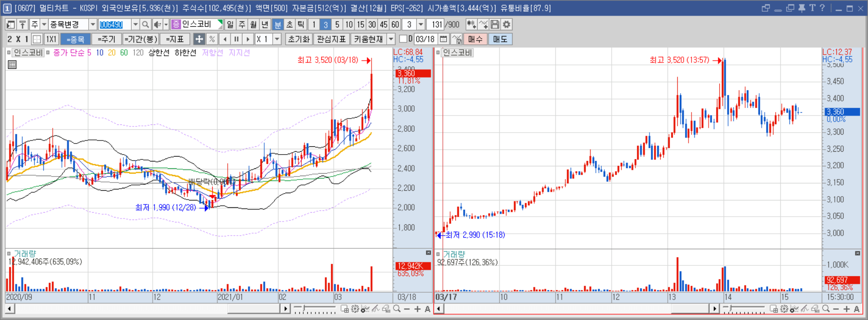Image resolution: width=868 pixels, height=320 pixels.
Task: Expand the stock code 006490 dropdown
Action: 135,24
